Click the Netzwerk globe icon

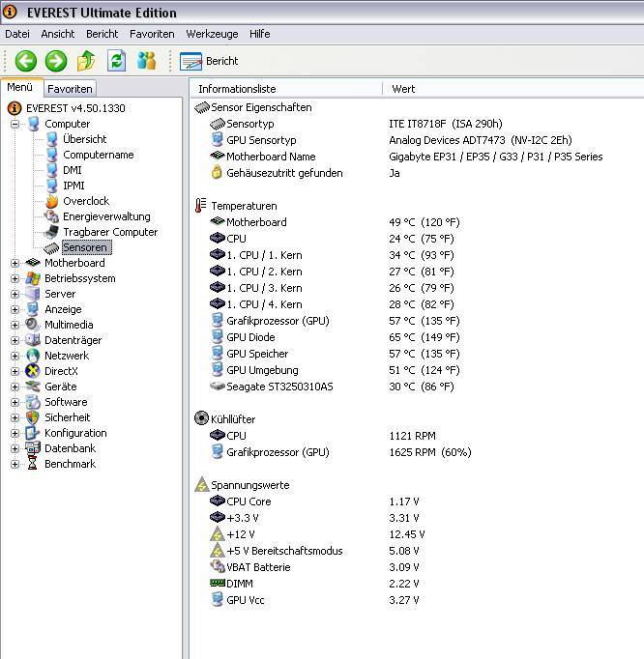point(33,356)
